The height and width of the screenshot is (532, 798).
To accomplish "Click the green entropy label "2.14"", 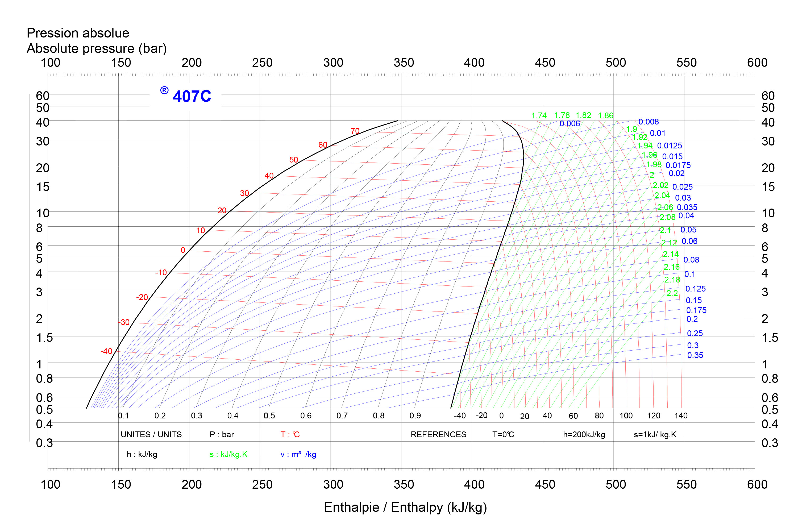I will point(671,254).
